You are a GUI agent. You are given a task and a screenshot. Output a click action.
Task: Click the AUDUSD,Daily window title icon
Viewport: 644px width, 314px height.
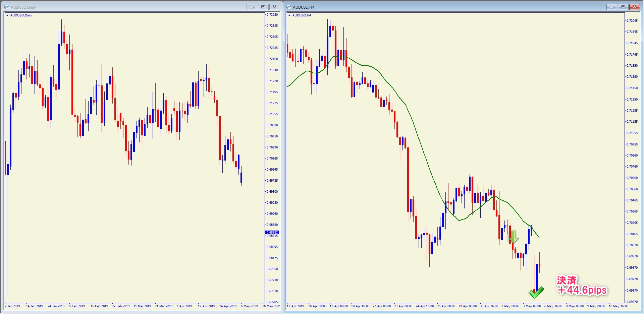click(6, 7)
